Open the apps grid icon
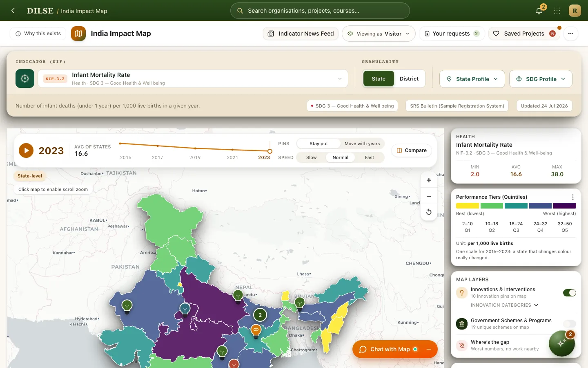The image size is (588, 368). [557, 11]
